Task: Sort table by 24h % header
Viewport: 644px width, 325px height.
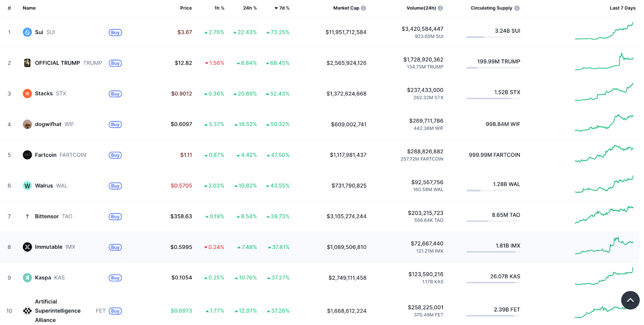Action: (x=250, y=8)
